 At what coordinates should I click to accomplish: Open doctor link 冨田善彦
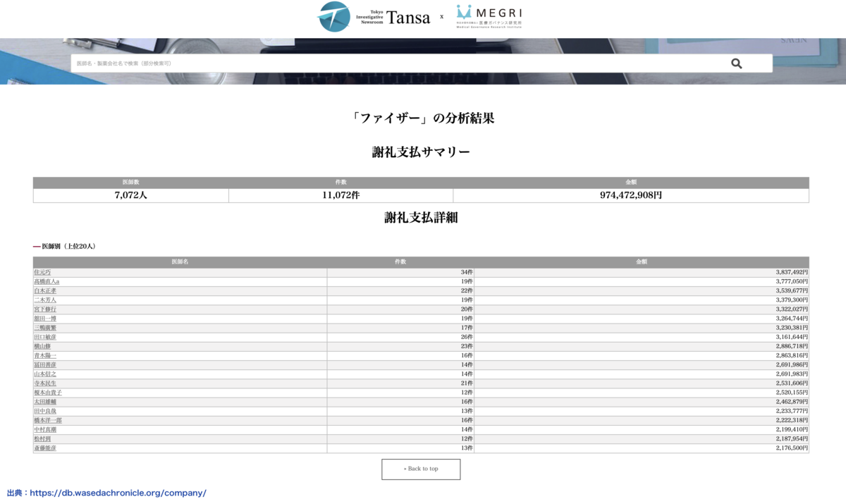45,364
